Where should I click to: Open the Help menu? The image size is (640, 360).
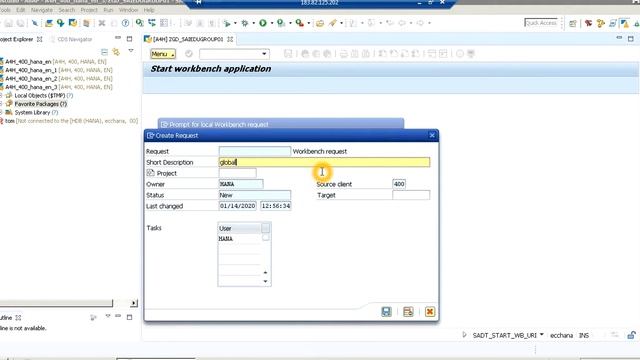coord(149,10)
